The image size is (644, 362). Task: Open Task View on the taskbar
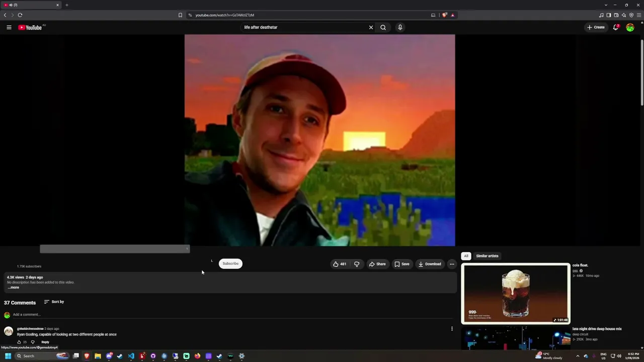(75, 356)
